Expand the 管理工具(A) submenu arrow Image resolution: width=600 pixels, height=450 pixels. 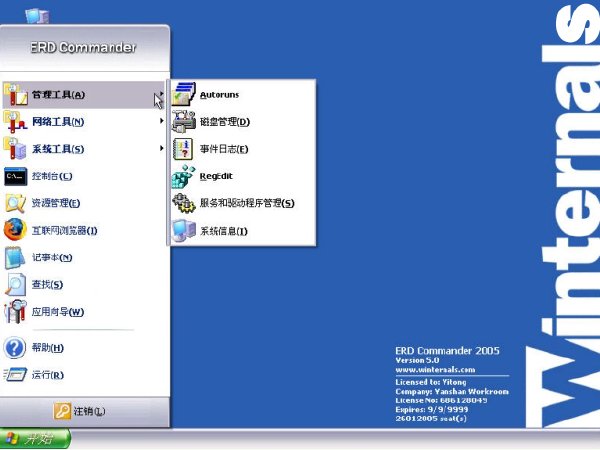point(161,93)
